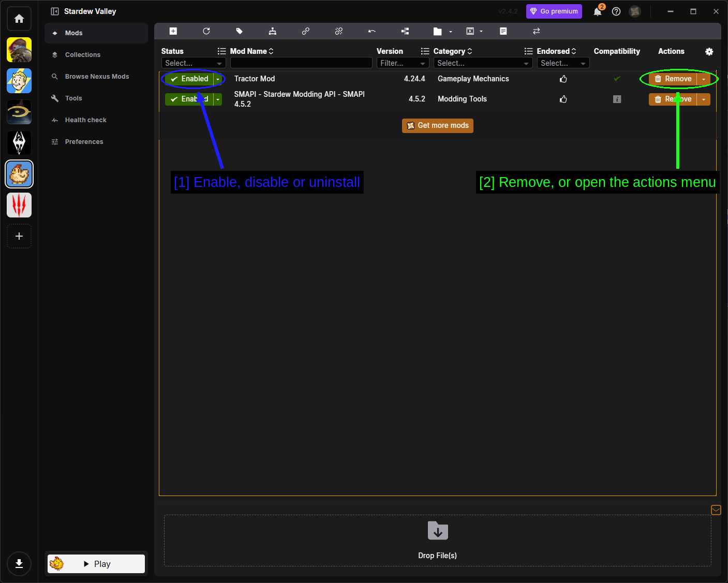Image resolution: width=728 pixels, height=583 pixels.
Task: Endorse Tractor Mod with thumbs up
Action: 563,79
